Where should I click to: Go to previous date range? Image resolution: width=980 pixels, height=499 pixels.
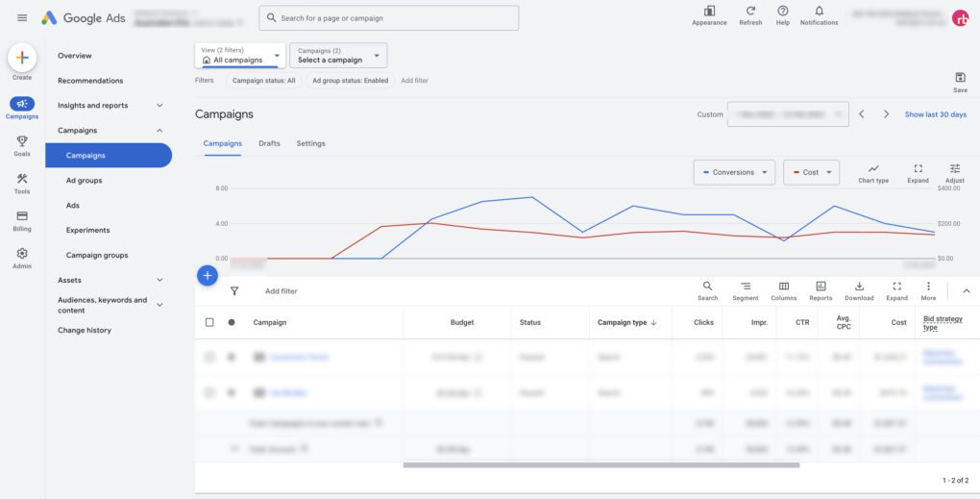[x=861, y=114]
